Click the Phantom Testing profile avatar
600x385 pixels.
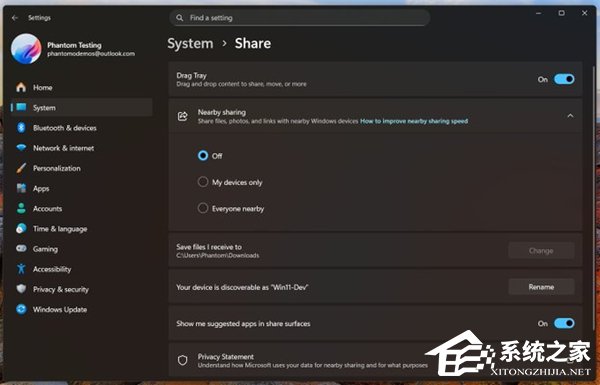26,49
